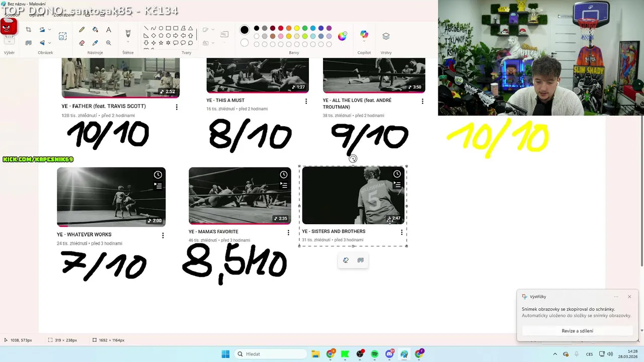The width and height of the screenshot is (644, 362).
Task: Choose the Five-point star shape
Action: [x=161, y=43]
